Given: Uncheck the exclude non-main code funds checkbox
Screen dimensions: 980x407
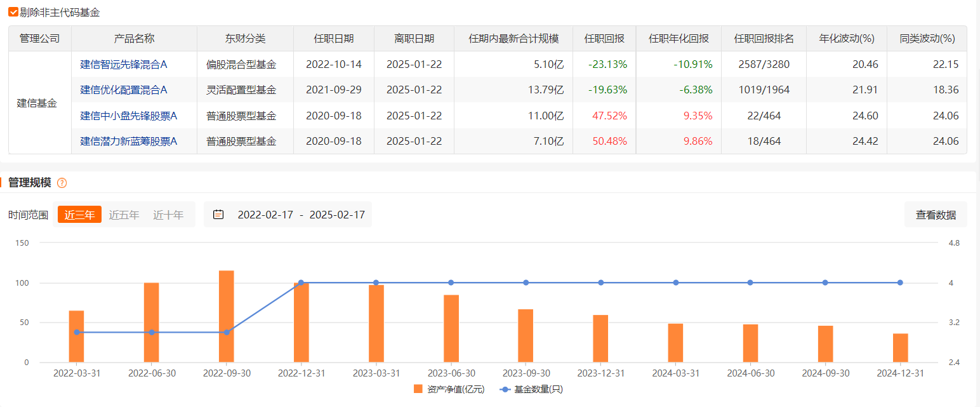Looking at the screenshot, I should pyautogui.click(x=13, y=12).
